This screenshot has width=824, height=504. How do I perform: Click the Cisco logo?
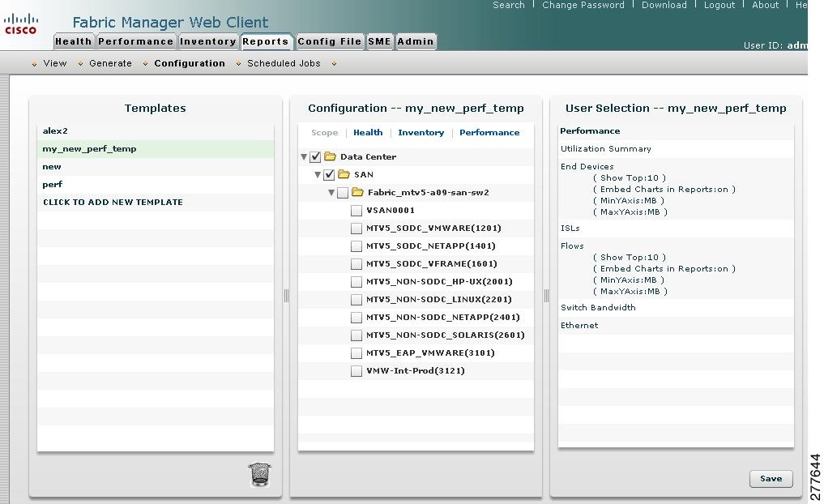(x=21, y=21)
